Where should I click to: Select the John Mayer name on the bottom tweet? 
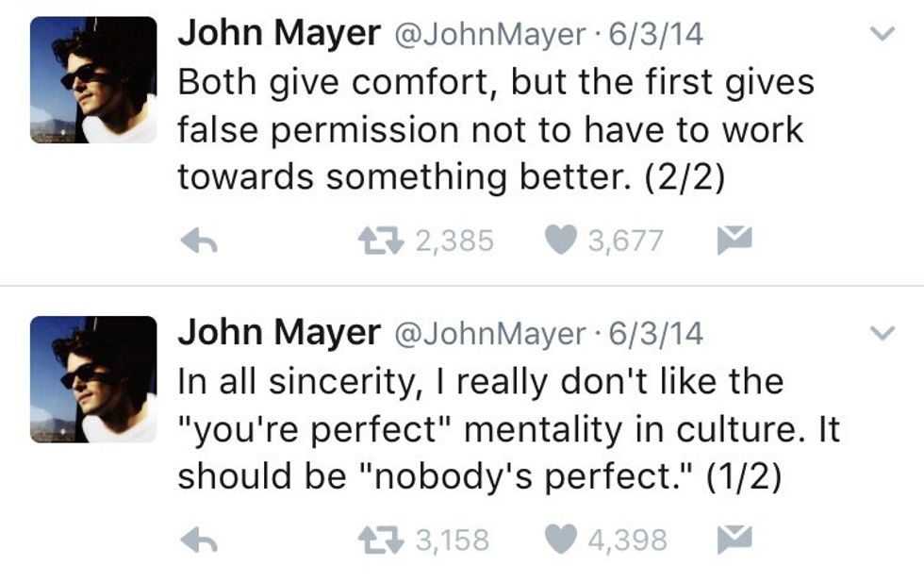click(278, 332)
